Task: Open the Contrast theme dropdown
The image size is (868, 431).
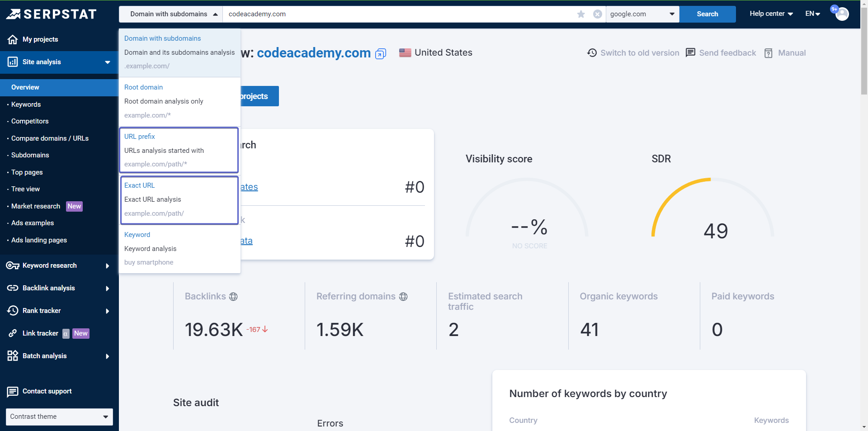Action: pos(59,417)
